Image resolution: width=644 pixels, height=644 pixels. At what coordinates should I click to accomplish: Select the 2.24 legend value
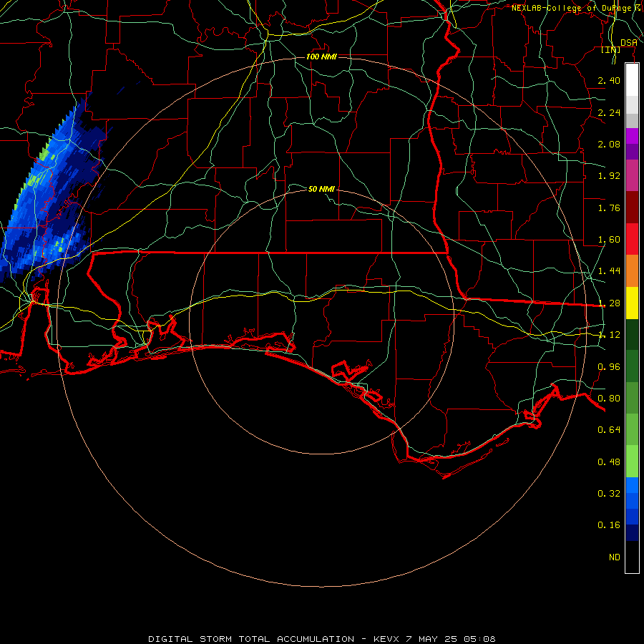point(609,112)
